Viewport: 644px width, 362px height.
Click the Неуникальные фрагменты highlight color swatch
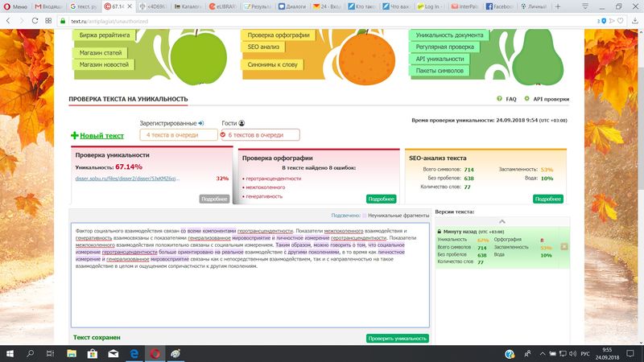365,216
